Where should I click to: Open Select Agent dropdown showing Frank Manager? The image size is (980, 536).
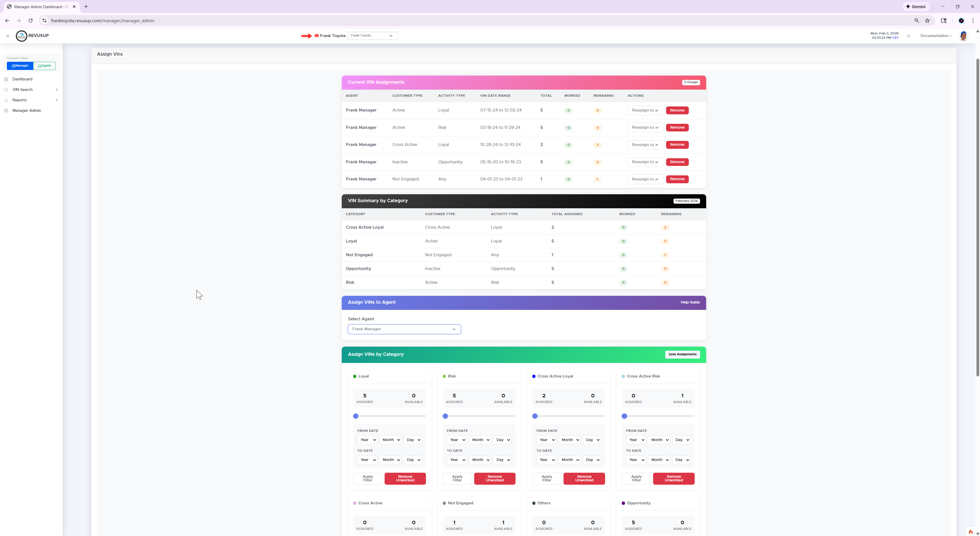(404, 329)
